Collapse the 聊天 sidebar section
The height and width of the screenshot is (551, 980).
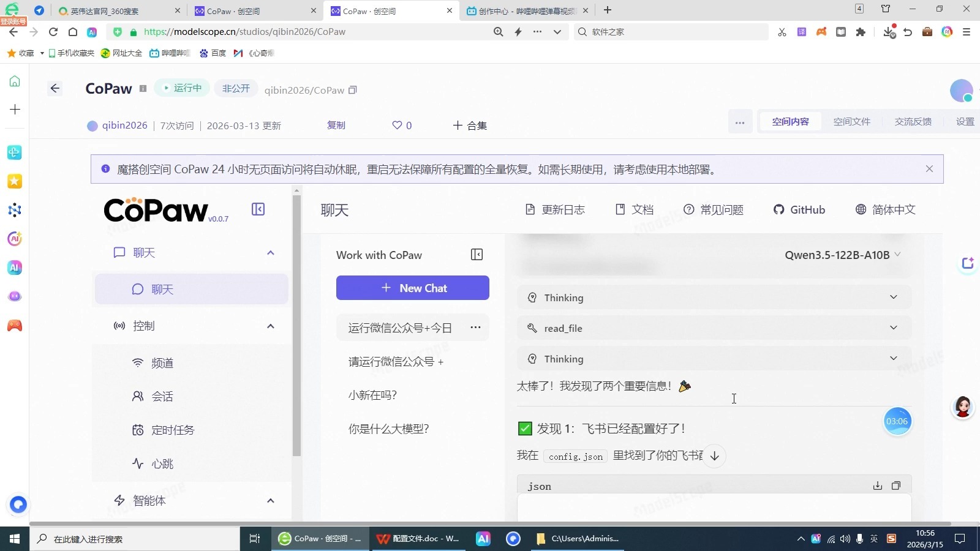click(271, 253)
